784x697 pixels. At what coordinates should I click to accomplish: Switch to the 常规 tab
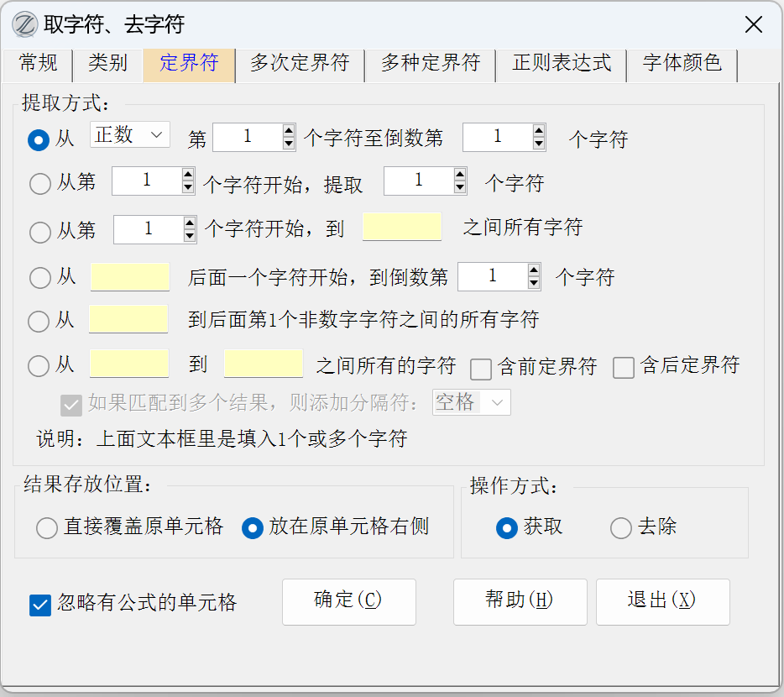pyautogui.click(x=39, y=64)
